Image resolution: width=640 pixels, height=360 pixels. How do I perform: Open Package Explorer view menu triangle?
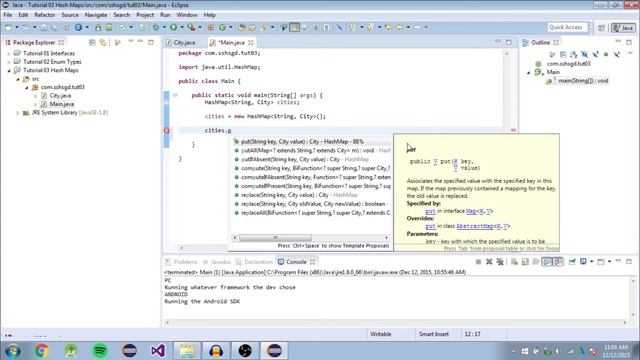(x=131, y=42)
